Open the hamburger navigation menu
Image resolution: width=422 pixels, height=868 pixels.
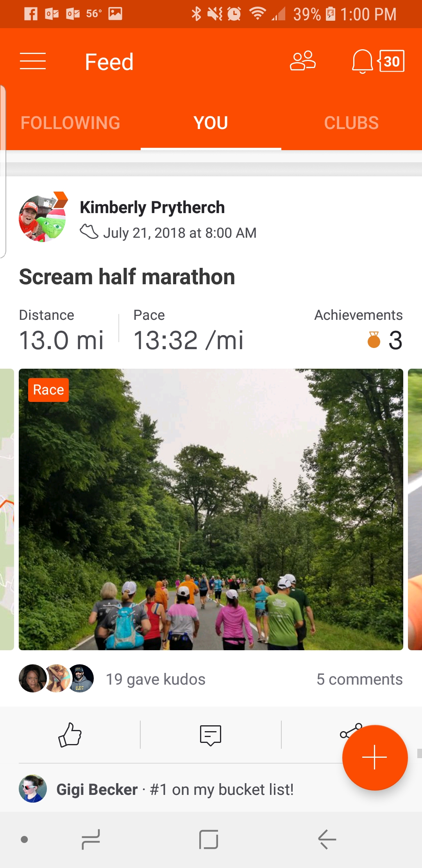point(33,61)
